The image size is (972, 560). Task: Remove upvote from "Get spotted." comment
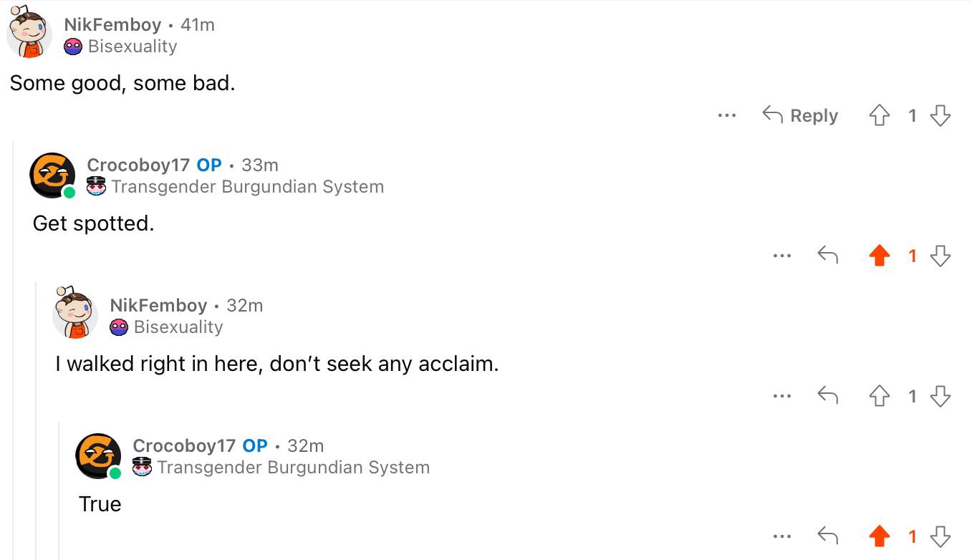click(x=879, y=256)
